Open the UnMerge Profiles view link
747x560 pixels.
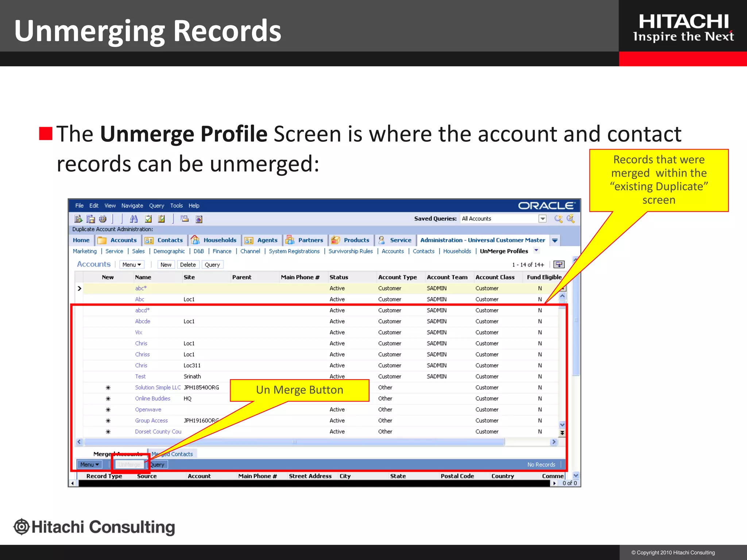[x=504, y=251]
